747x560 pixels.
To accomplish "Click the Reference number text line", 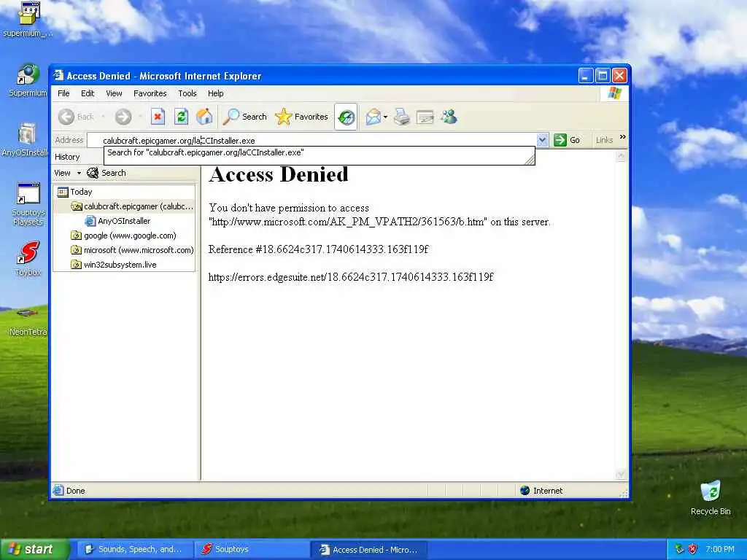I will [318, 249].
